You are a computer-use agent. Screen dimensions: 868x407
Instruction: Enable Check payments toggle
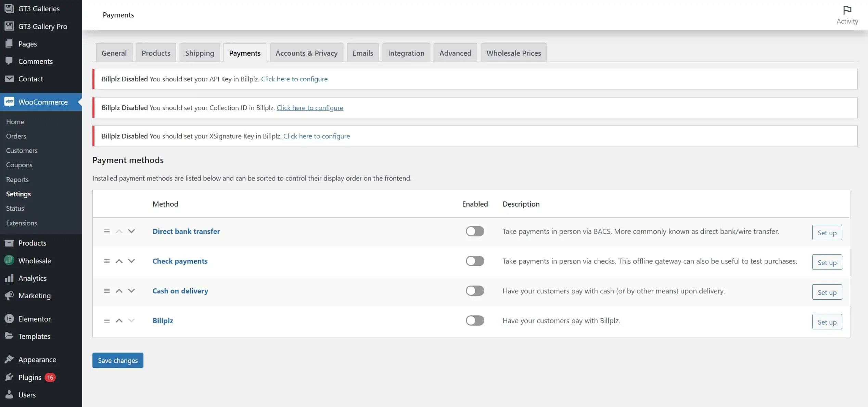point(475,261)
